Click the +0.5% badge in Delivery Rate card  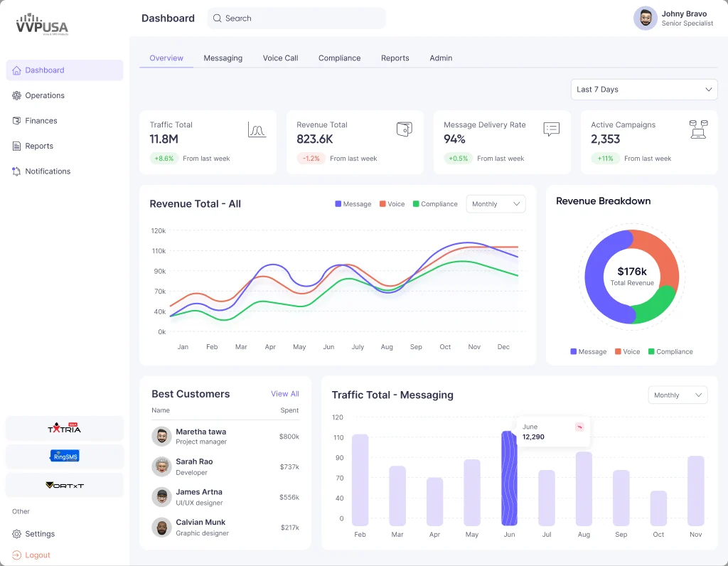pos(459,159)
